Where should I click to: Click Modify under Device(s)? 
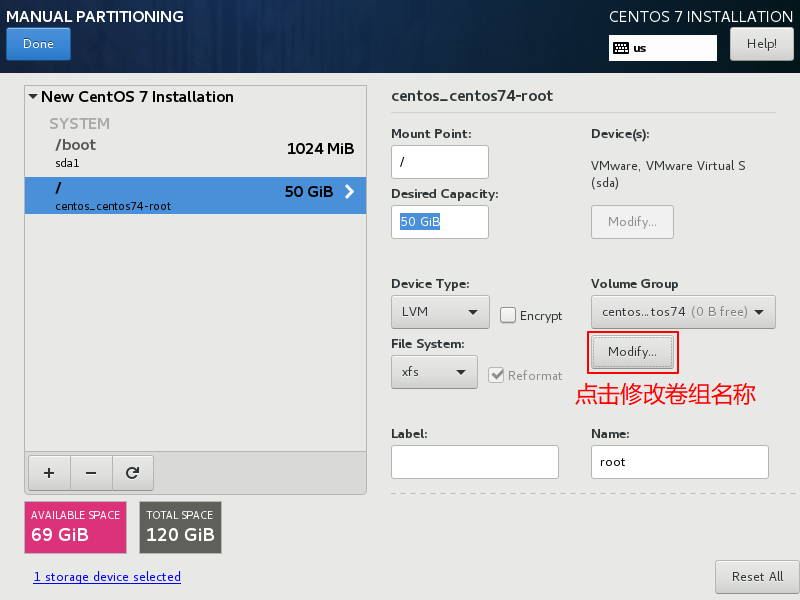(x=633, y=222)
